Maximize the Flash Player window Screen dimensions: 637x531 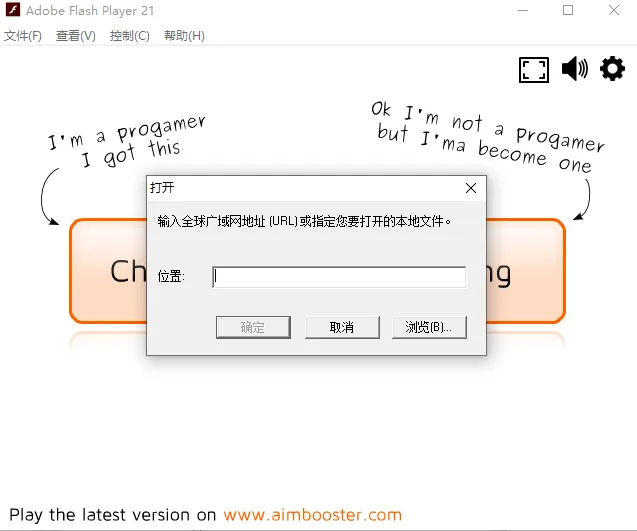[x=568, y=10]
